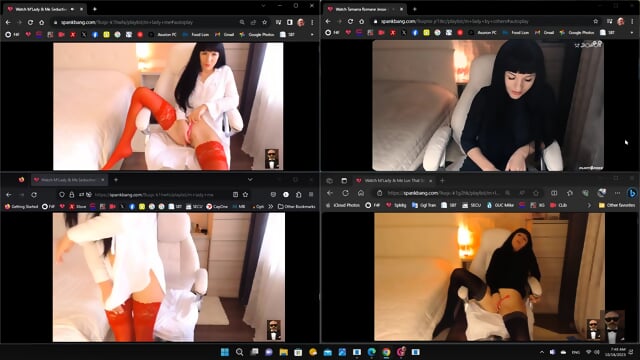The image size is (640, 360).
Task: List all tabs dropdown in Firefox window
Action: tap(250, 180)
